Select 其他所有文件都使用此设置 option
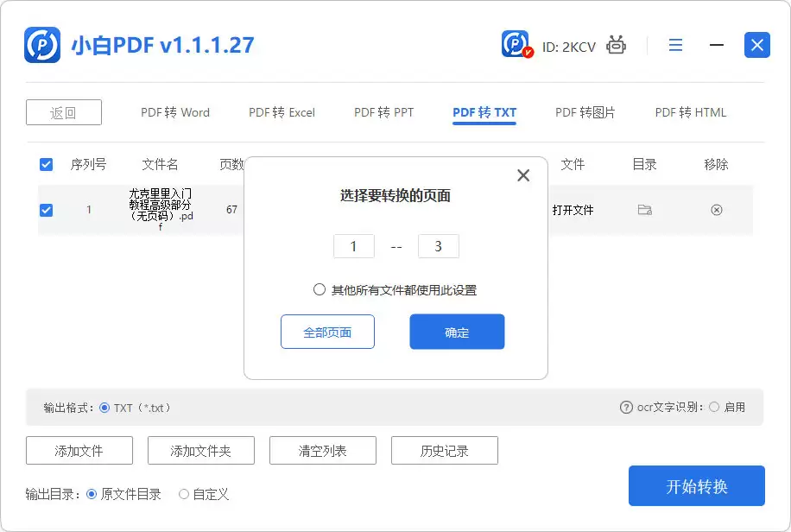The width and height of the screenshot is (791, 532). tap(320, 289)
